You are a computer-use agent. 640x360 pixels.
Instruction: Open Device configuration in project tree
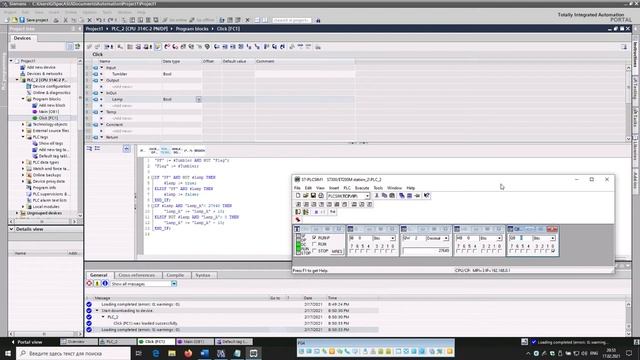pos(51,87)
